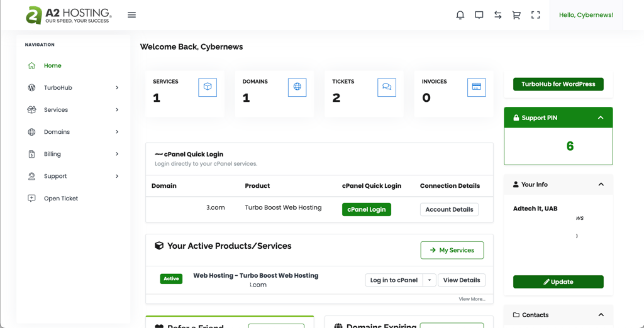
Task: Click the Update button in Your Info
Action: [x=558, y=282]
